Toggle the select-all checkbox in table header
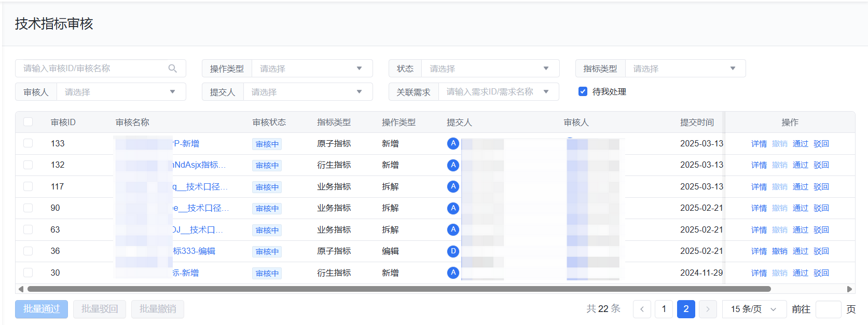This screenshot has width=868, height=325. tap(28, 122)
